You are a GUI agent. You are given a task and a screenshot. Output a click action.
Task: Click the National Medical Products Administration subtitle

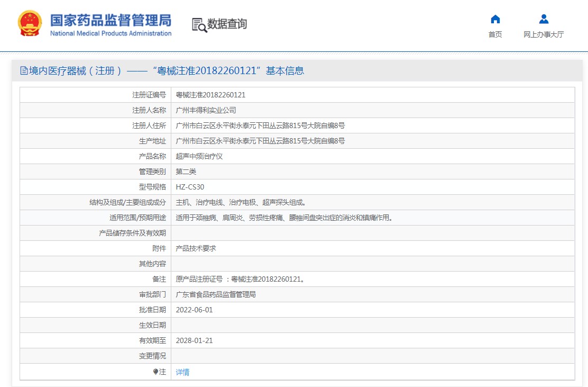(x=111, y=33)
